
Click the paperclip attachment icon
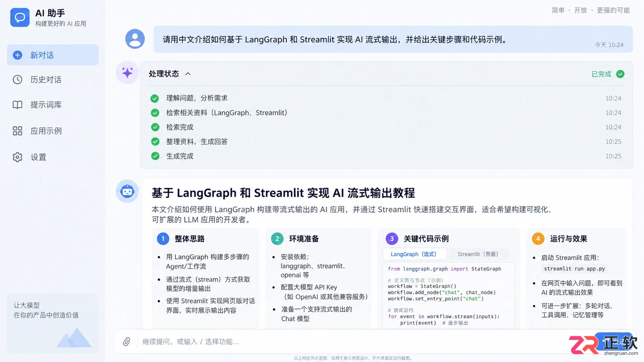coord(127,342)
